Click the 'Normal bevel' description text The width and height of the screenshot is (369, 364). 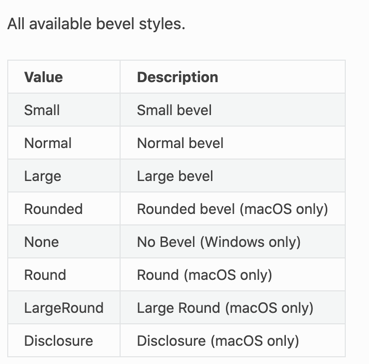click(x=180, y=143)
